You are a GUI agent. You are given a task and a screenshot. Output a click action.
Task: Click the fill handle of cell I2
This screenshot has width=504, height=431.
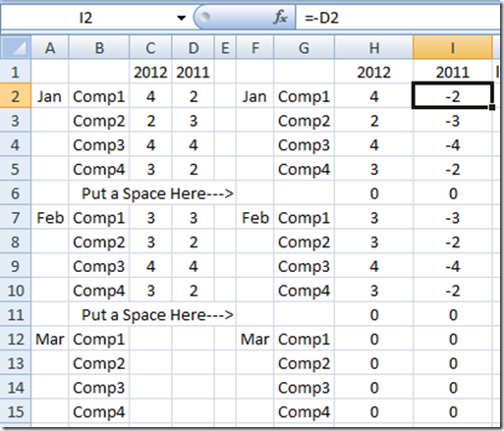point(492,107)
